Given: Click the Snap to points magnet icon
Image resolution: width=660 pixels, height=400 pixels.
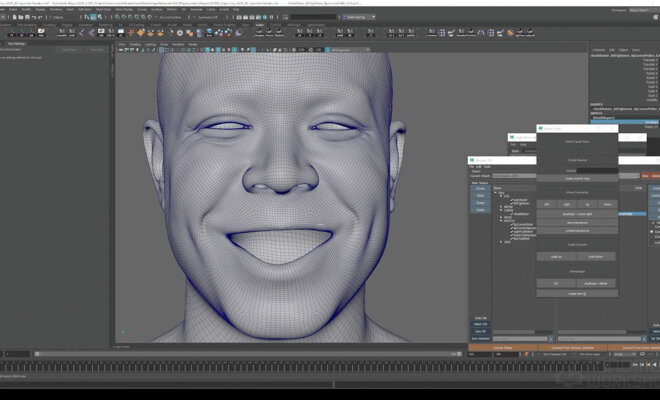Looking at the screenshot, I should (130, 17).
